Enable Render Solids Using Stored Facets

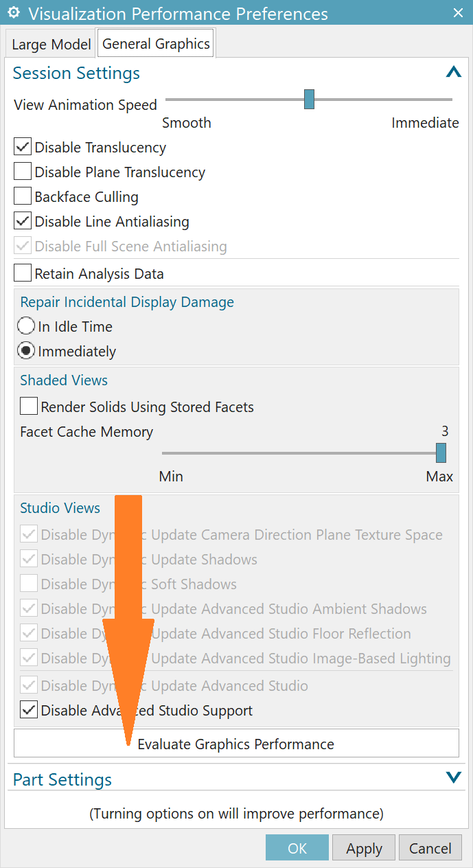29,407
